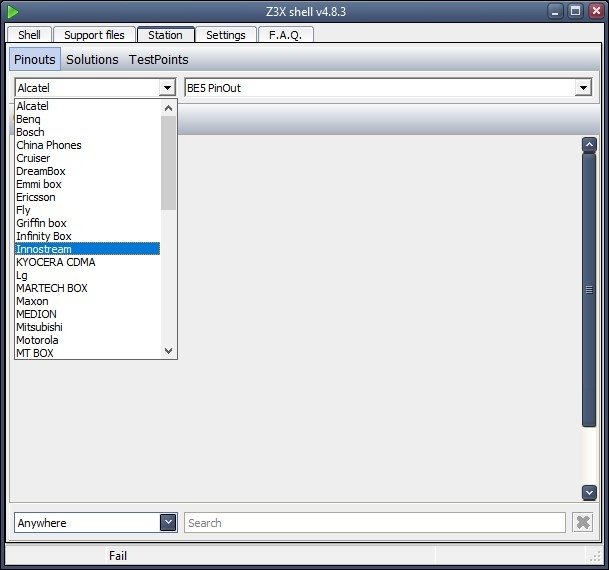Switch to the Solutions section

[x=92, y=59]
